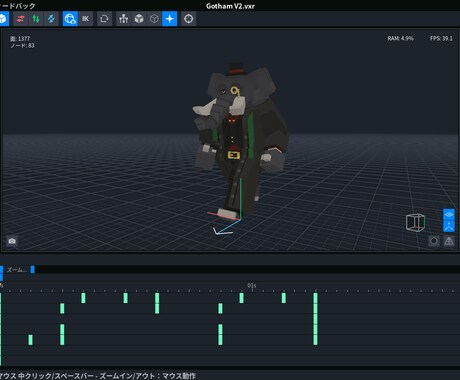Toggle the floor grid visibility button

pos(449,214)
